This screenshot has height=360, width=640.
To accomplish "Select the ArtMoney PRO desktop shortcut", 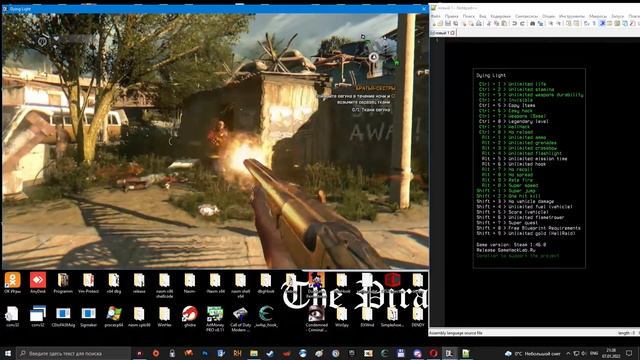I will point(215,319).
